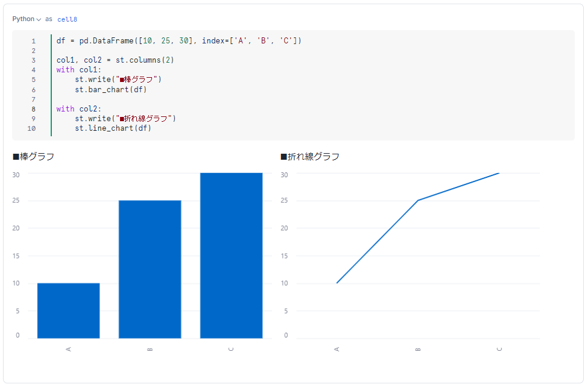Click the st.line_chart(df) code line
588x387 pixels.
point(113,128)
